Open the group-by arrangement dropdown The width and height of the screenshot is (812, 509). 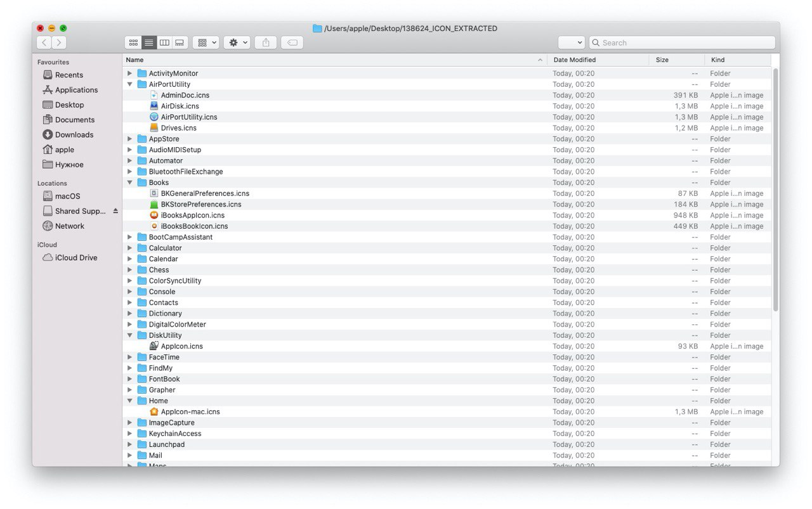tap(206, 42)
